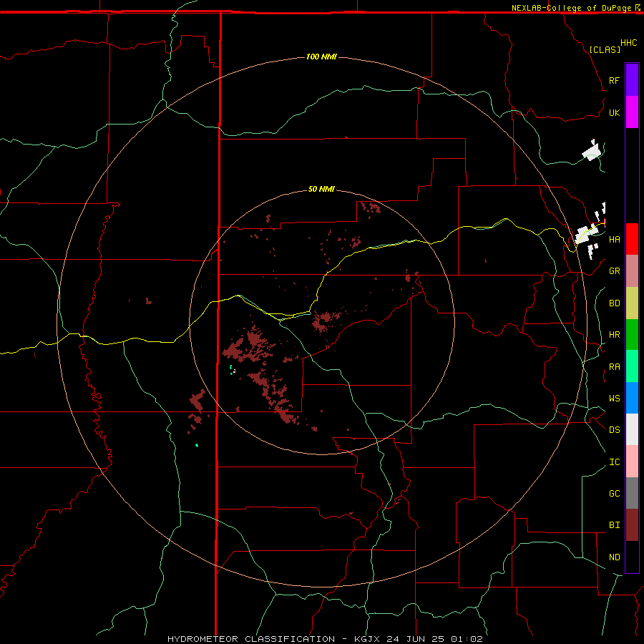Screen dimensions: 644x644
Task: Click the IC legend label text
Action: (614, 462)
